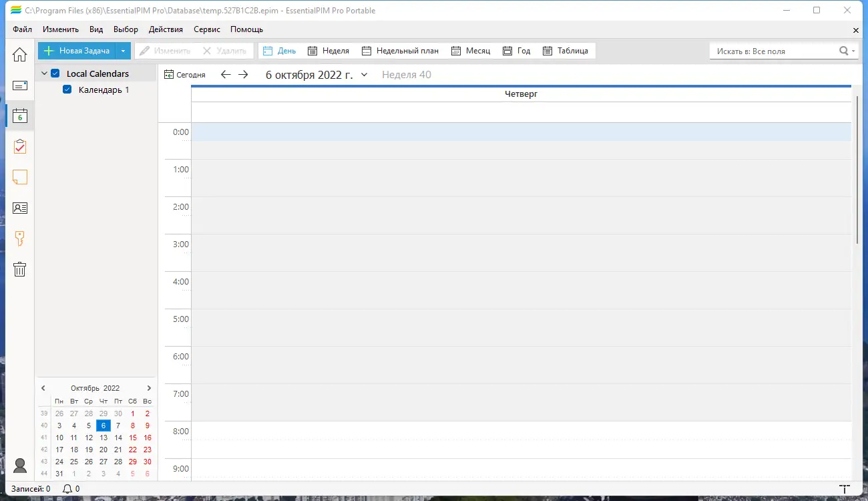The image size is (868, 501).
Task: Select October 31 in mini calendar
Action: (59, 474)
